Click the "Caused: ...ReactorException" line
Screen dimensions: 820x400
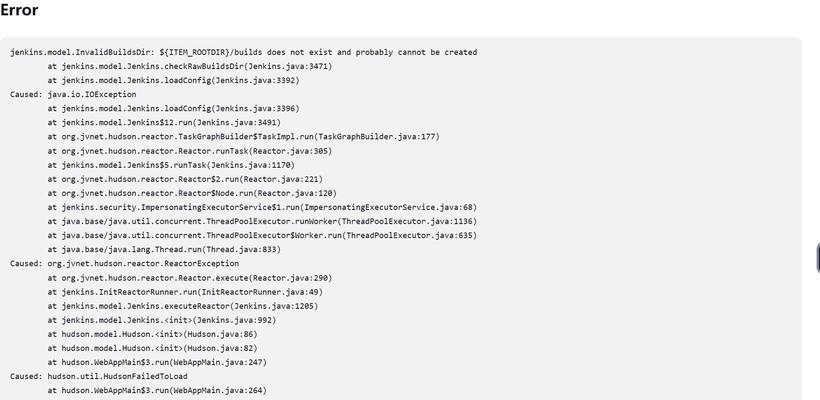click(124, 264)
